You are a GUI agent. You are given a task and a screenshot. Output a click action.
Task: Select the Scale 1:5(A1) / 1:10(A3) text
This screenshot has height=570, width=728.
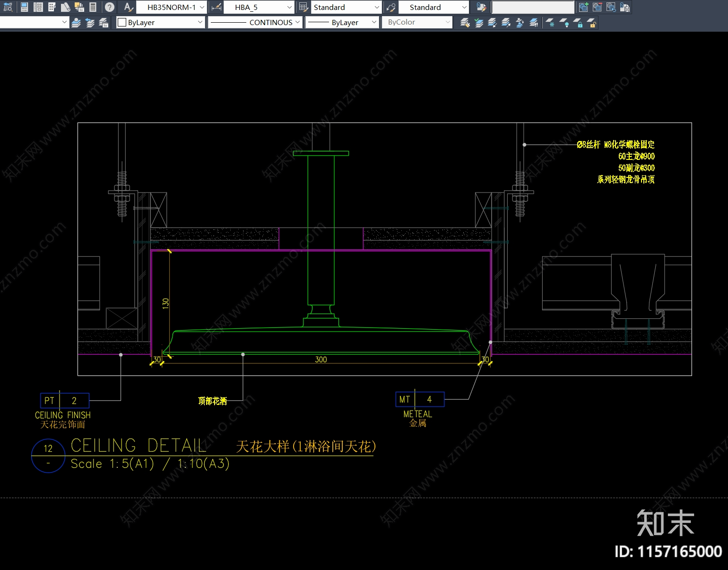click(150, 464)
